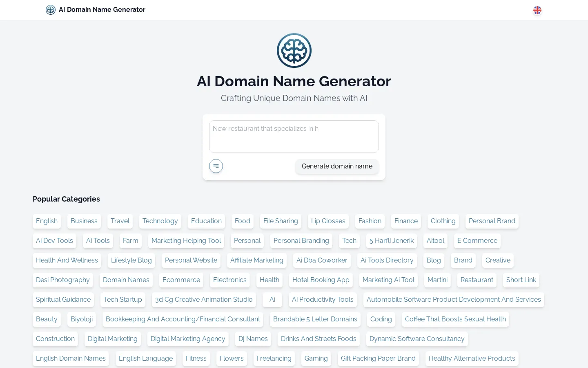Viewport: 588px width, 368px height.
Task: Select the Gift Packing Paper Brand category
Action: (378, 359)
